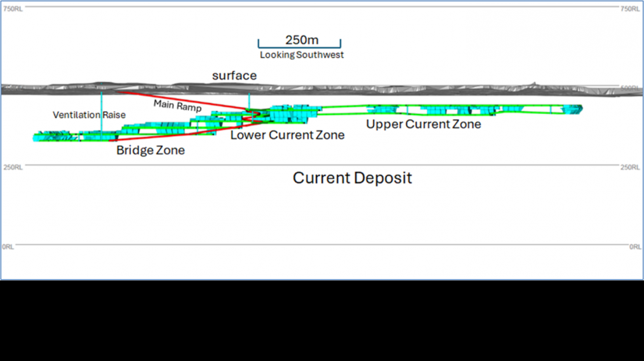Image resolution: width=644 pixels, height=361 pixels.
Task: Select the "Ventilation Raise" text label
Action: 89,115
